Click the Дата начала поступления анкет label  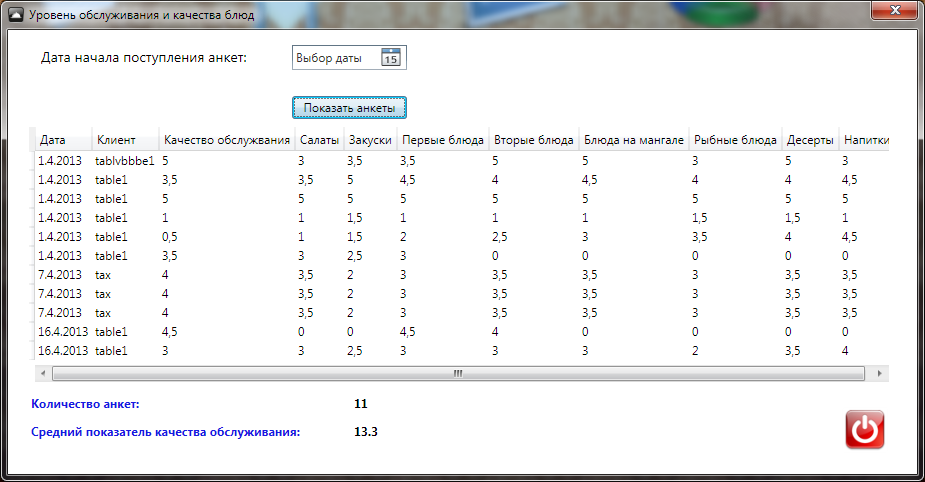click(x=143, y=58)
